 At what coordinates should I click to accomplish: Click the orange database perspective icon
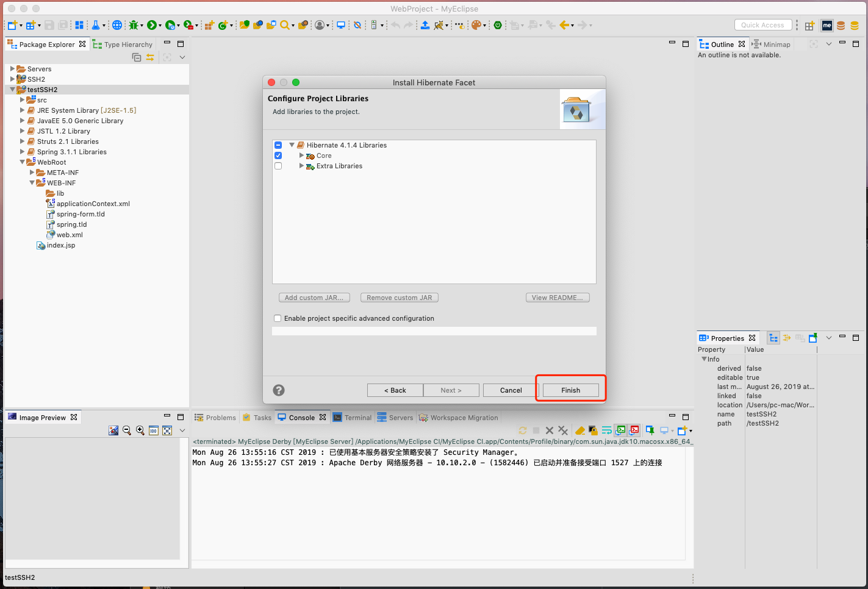(x=841, y=26)
